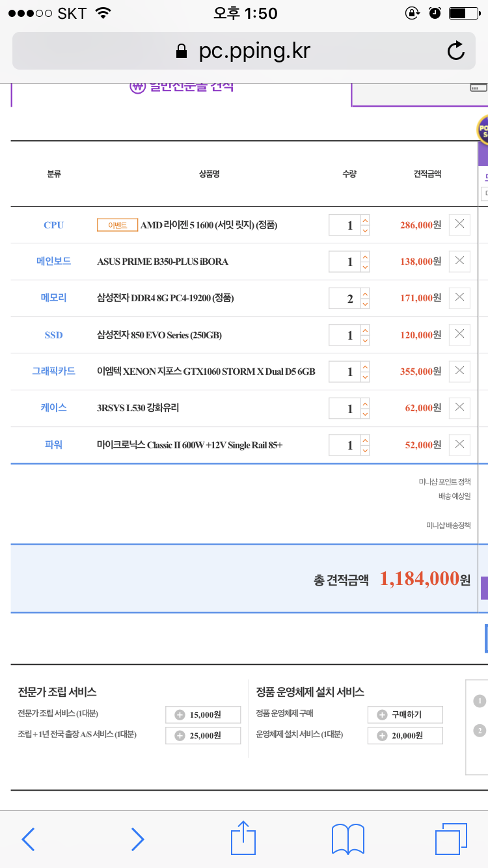Screen dimensions: 488x868
Task: Add 운영체제 설치 서비스 for 20,000원
Action: [405, 735]
